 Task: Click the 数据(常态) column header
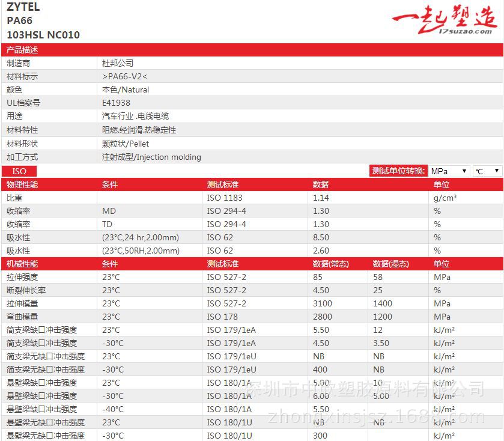click(x=331, y=264)
